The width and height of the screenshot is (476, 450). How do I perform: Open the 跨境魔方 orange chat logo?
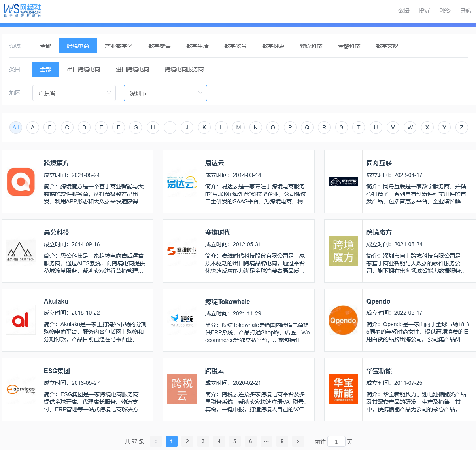[21, 182]
